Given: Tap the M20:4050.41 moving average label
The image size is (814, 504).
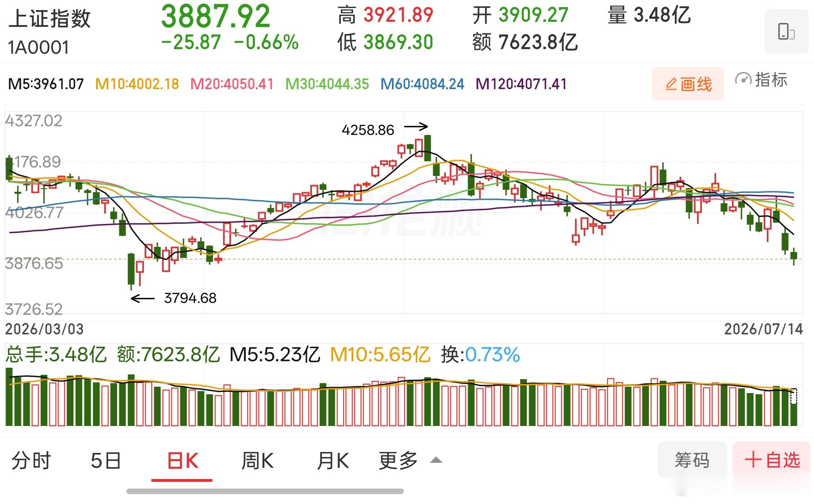Looking at the screenshot, I should (232, 84).
